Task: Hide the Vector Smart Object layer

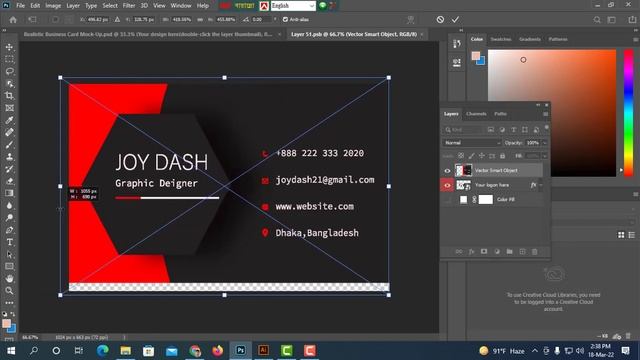Action: [447, 171]
